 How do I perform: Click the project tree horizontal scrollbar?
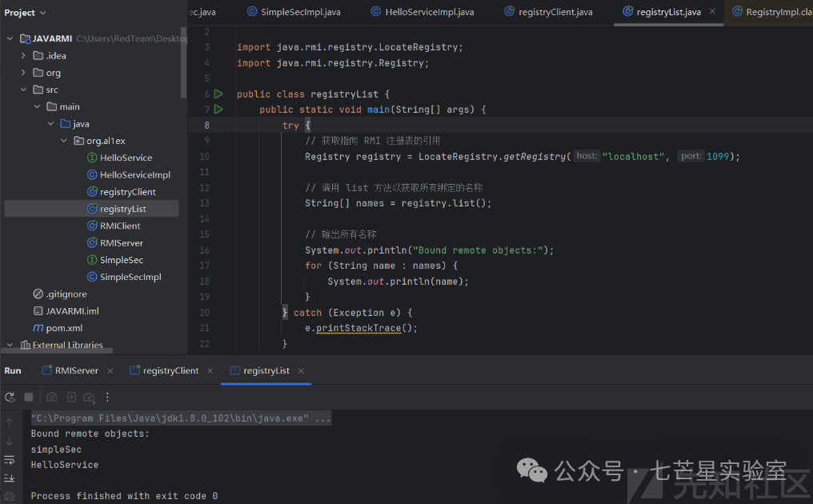57,351
